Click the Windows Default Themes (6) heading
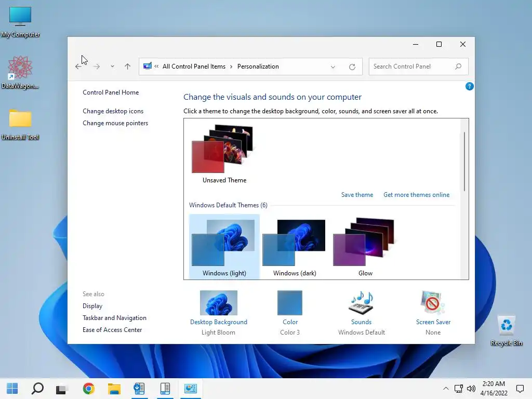Screen dimensions: 532x399 (228, 205)
